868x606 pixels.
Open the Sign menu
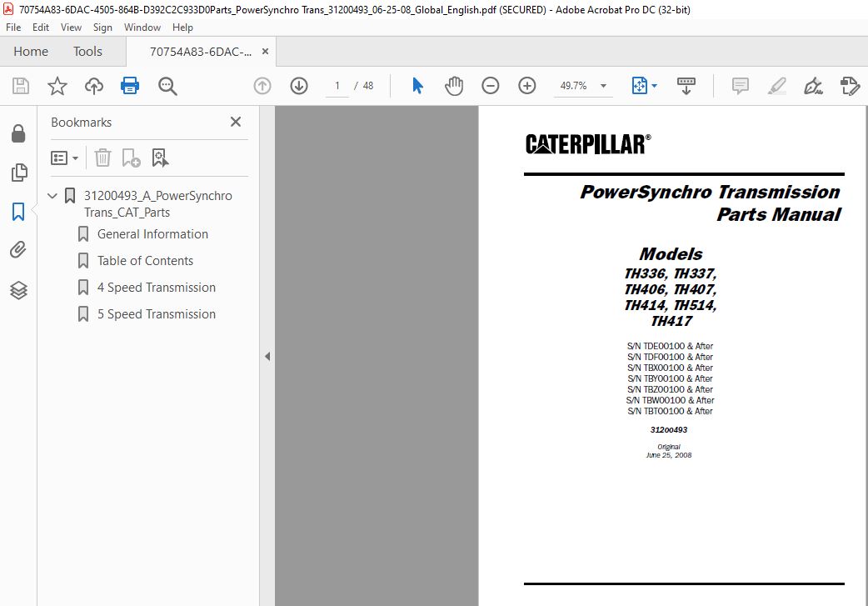pyautogui.click(x=102, y=28)
